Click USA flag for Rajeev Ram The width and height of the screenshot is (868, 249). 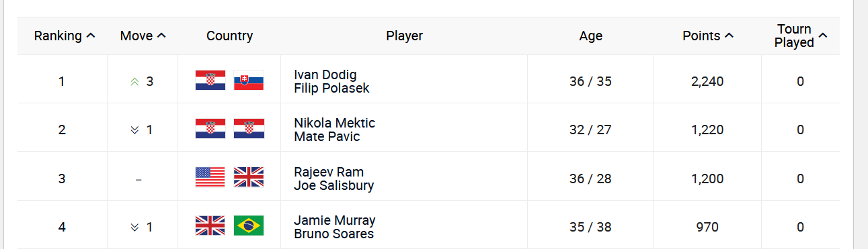click(x=210, y=177)
